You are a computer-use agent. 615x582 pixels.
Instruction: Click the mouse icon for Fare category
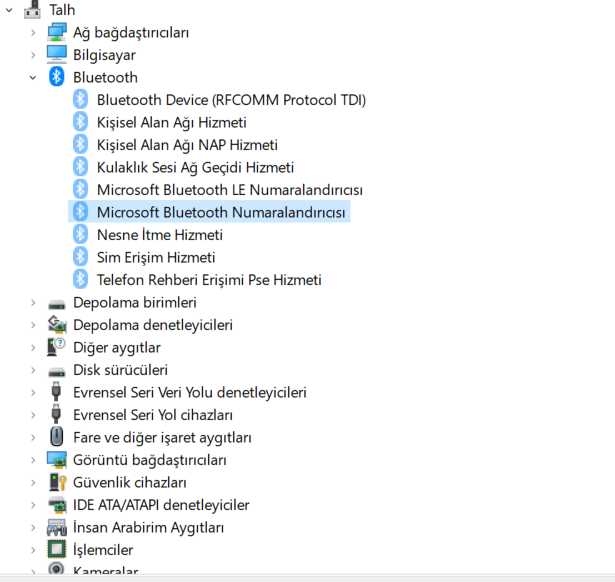[x=56, y=436]
